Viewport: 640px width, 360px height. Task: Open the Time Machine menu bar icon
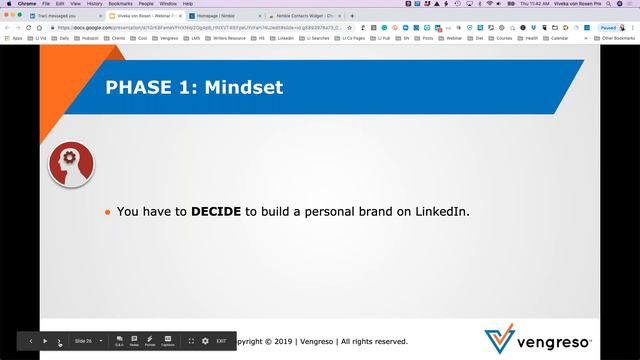click(458, 4)
